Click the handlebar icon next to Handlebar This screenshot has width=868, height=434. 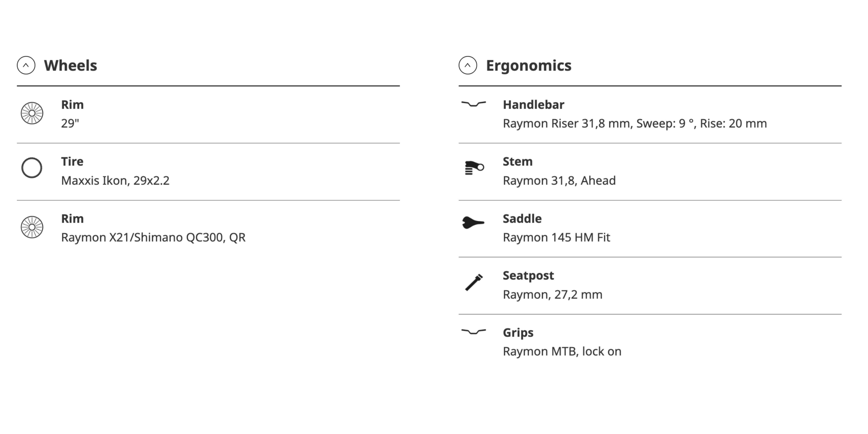pos(474,104)
